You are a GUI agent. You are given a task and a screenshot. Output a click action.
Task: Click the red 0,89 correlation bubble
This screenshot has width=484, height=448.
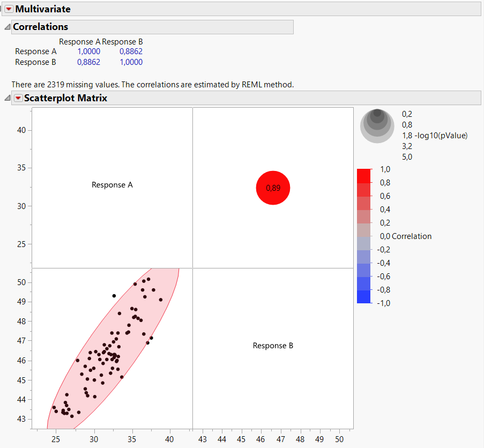273,188
